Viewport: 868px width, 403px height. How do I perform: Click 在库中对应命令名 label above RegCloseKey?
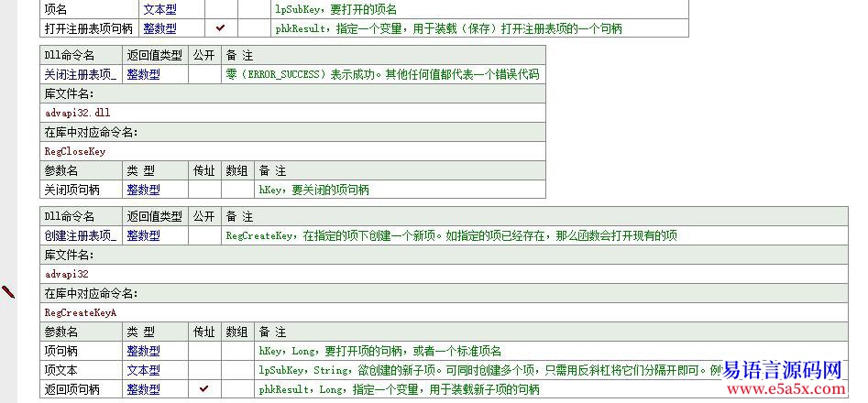click(92, 132)
